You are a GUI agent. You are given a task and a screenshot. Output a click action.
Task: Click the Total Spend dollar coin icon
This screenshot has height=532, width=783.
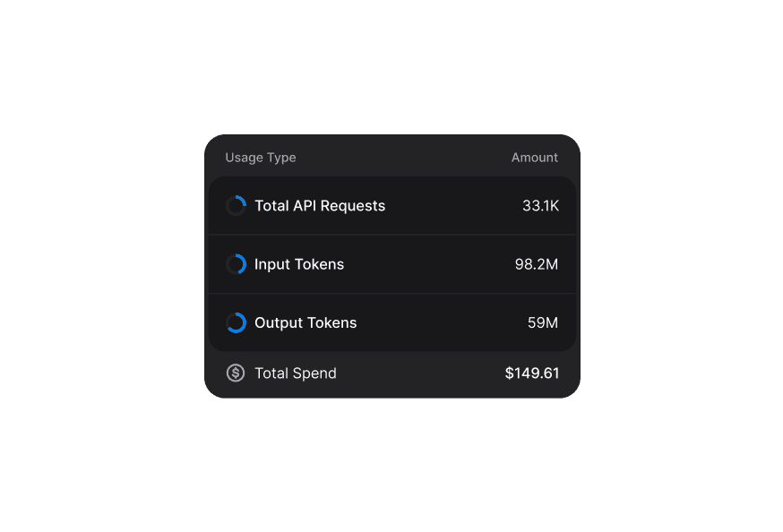pyautogui.click(x=236, y=373)
